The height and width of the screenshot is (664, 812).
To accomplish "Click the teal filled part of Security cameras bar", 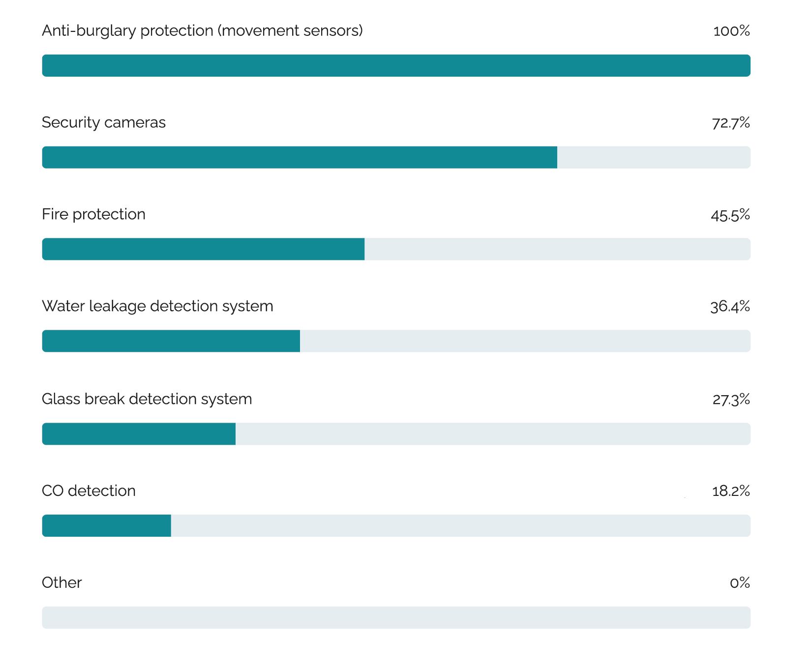I will click(x=300, y=157).
